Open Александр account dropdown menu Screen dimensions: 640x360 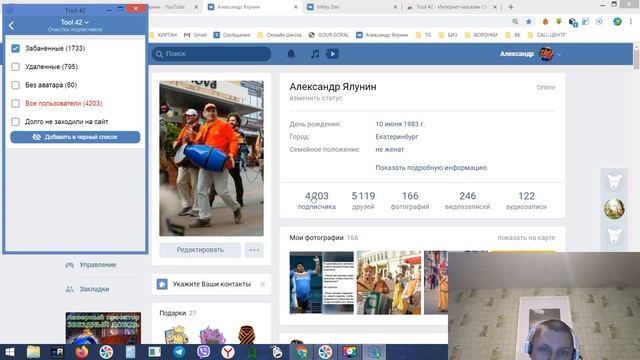click(530, 54)
